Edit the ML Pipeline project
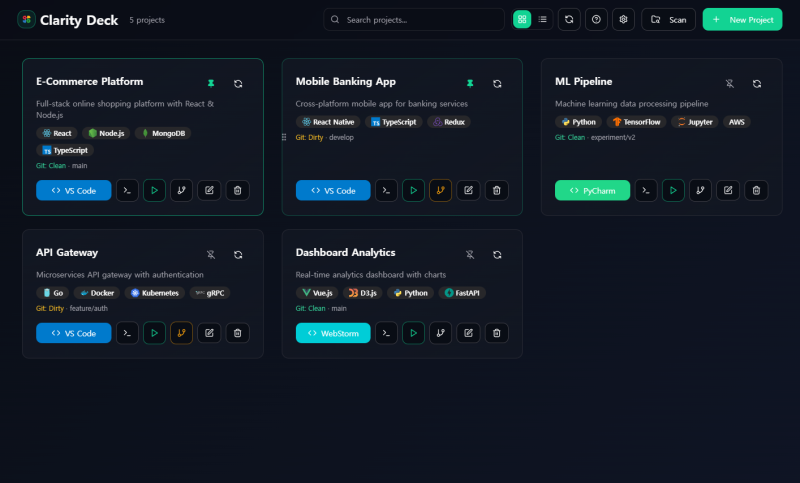800x483 pixels. pos(728,190)
